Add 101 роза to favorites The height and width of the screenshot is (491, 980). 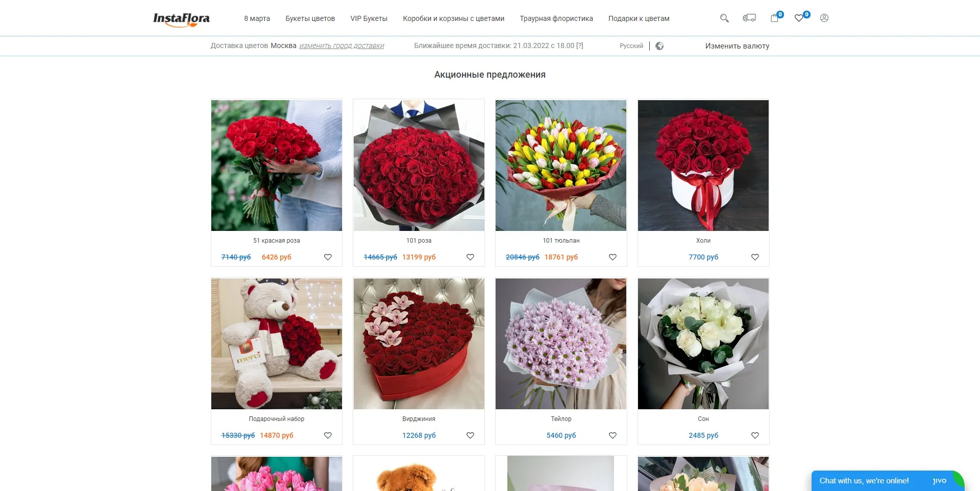coord(471,257)
